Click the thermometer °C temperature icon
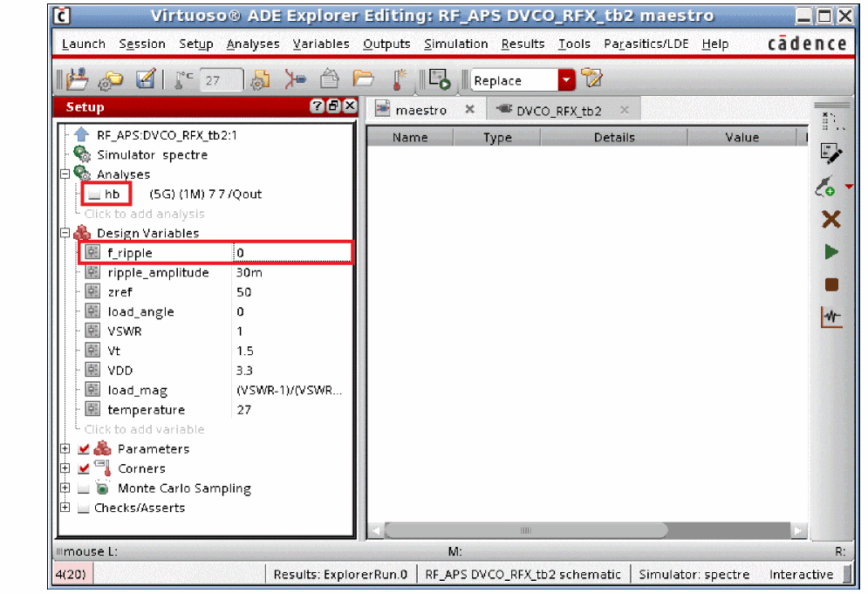The height and width of the screenshot is (594, 868). [x=183, y=79]
